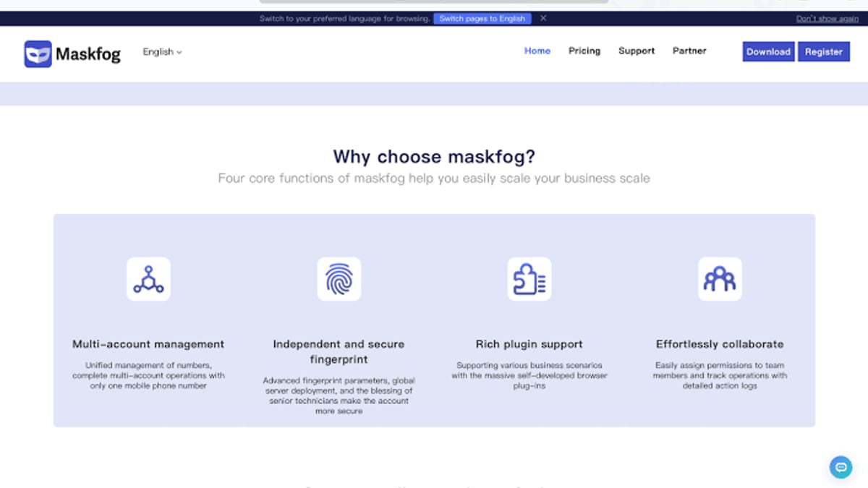
Task: Open the English language dropdown
Action: tap(162, 52)
